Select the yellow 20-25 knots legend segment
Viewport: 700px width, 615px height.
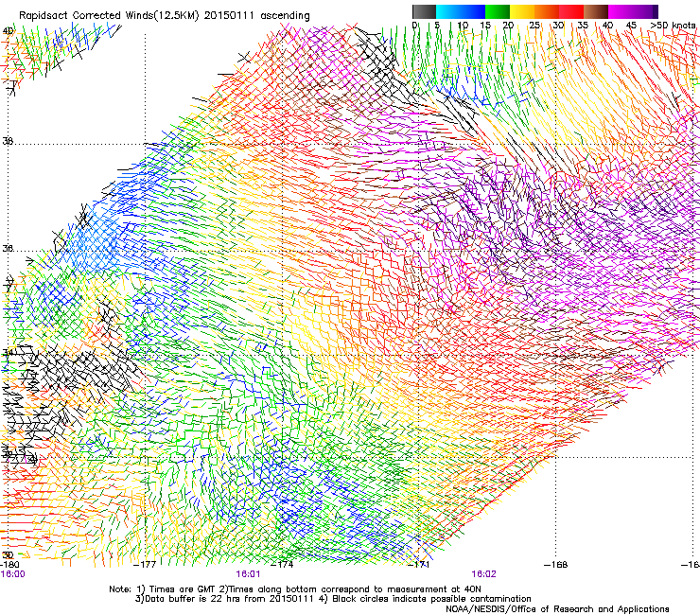pyautogui.click(x=522, y=11)
